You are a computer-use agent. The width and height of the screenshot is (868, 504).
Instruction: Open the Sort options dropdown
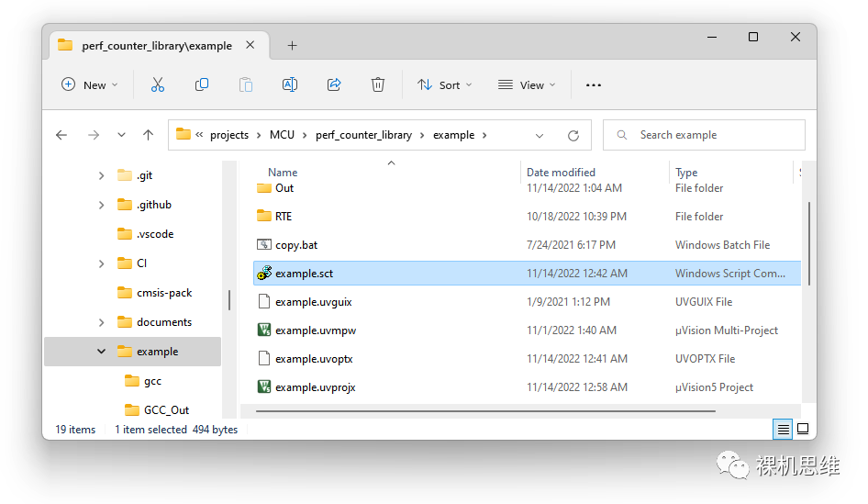445,84
